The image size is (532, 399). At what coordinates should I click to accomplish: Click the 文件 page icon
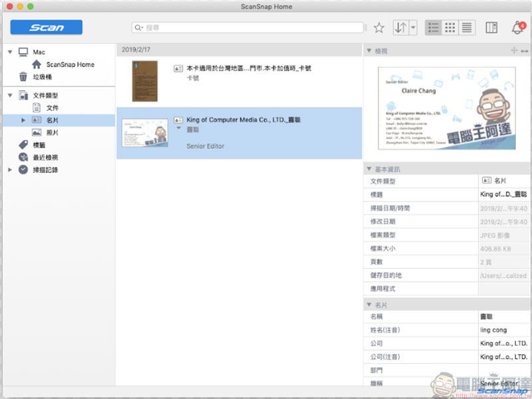(37, 108)
